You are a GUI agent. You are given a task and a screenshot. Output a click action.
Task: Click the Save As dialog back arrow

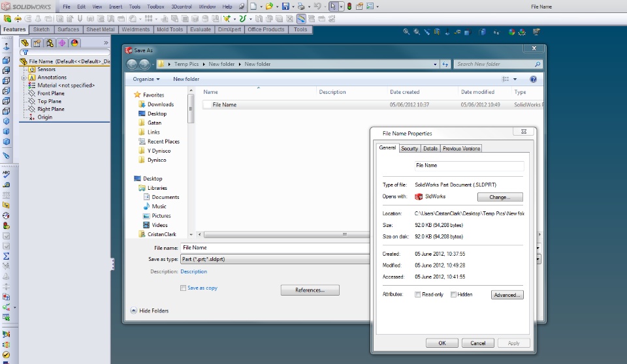coord(131,64)
